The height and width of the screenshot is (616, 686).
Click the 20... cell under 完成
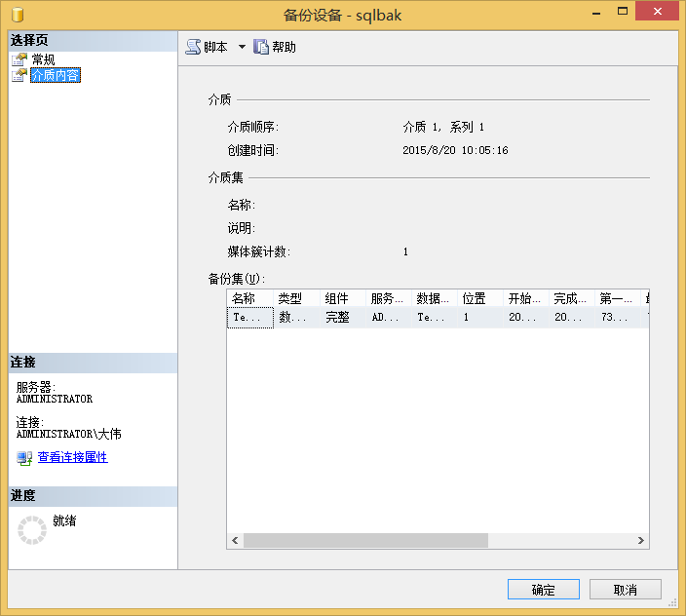[572, 317]
